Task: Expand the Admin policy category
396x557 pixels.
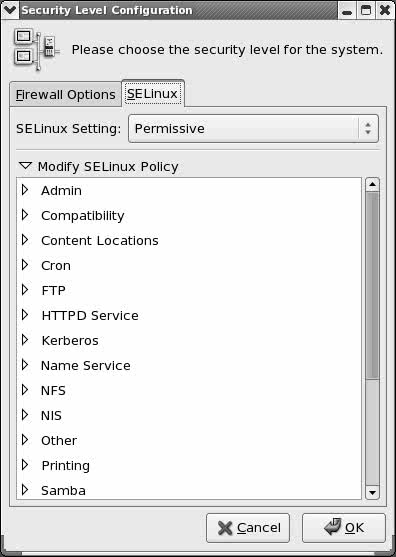Action: [25, 190]
